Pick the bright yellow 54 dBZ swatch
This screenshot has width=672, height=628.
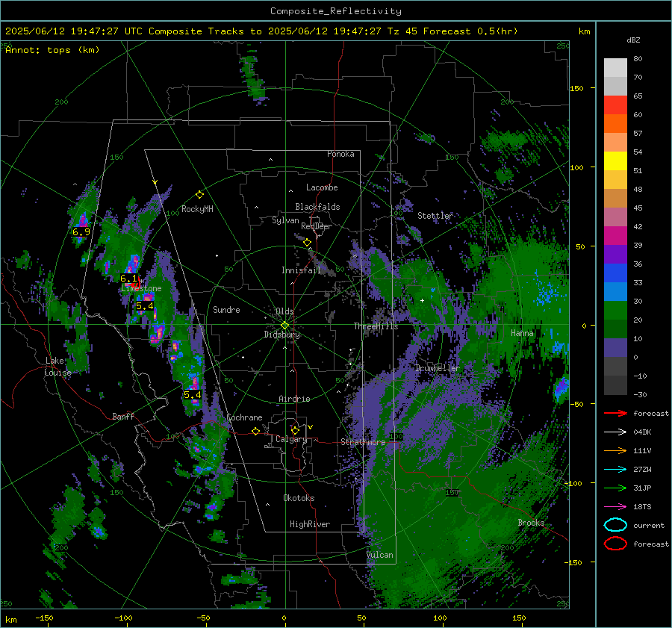pos(615,161)
